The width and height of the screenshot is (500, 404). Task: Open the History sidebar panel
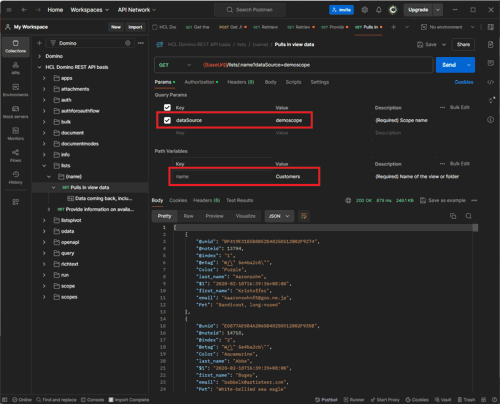[x=15, y=178]
